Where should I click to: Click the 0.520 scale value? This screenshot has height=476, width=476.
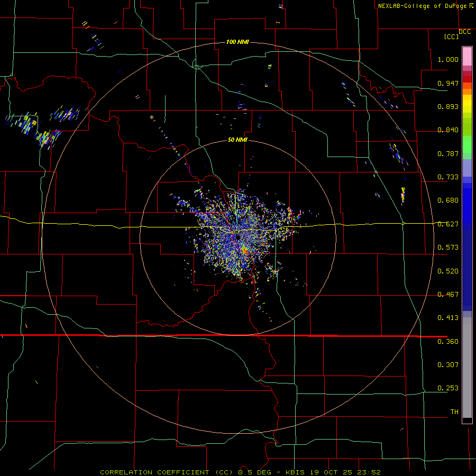[x=448, y=271]
